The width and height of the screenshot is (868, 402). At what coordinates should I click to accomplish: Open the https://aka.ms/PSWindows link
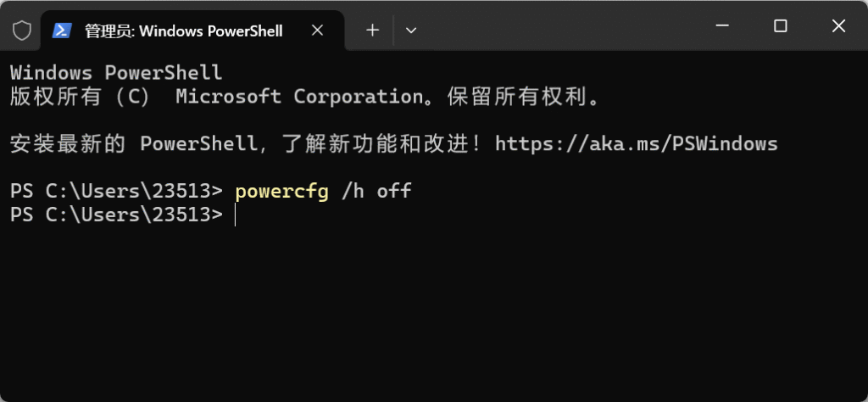tap(636, 143)
